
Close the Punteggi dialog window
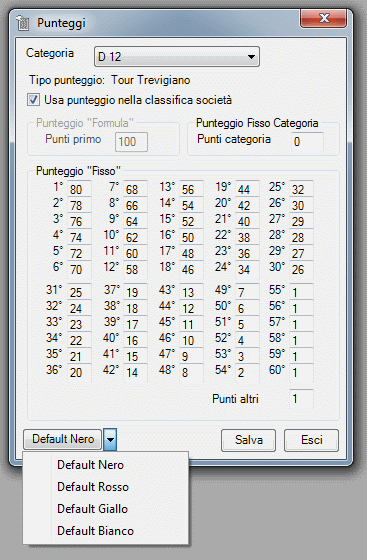pos(323,19)
